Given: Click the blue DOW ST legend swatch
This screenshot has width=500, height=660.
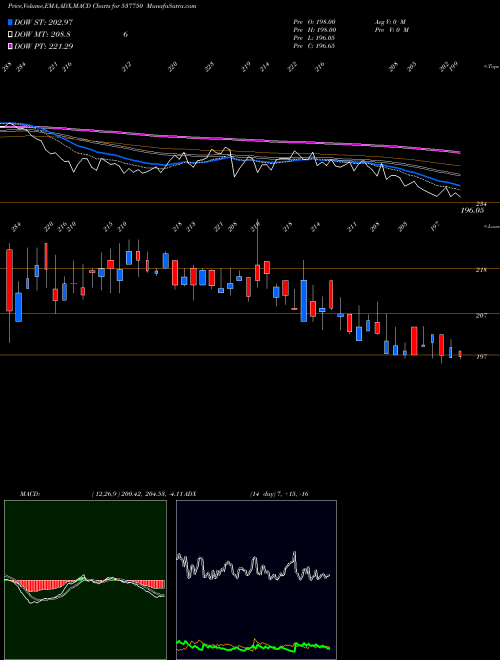Looking at the screenshot, I should coord(11,22).
